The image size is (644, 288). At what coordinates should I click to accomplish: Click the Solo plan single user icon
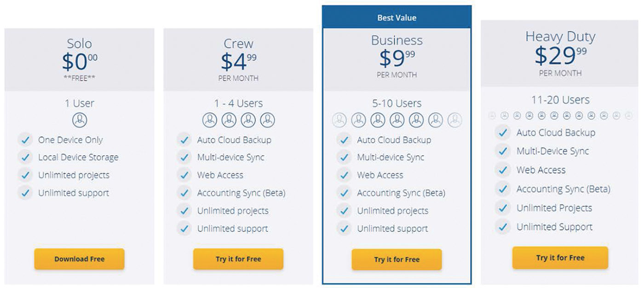coord(80,120)
